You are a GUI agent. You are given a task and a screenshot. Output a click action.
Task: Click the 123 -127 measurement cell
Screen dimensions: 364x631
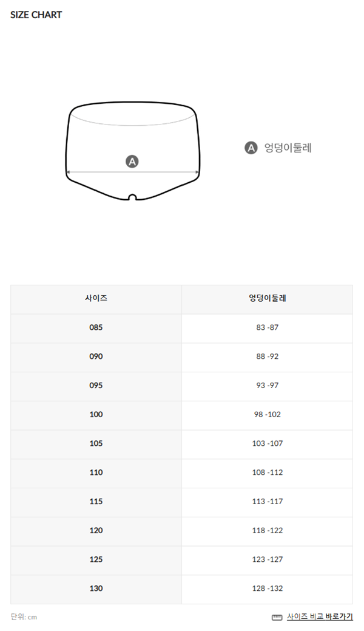tap(267, 559)
